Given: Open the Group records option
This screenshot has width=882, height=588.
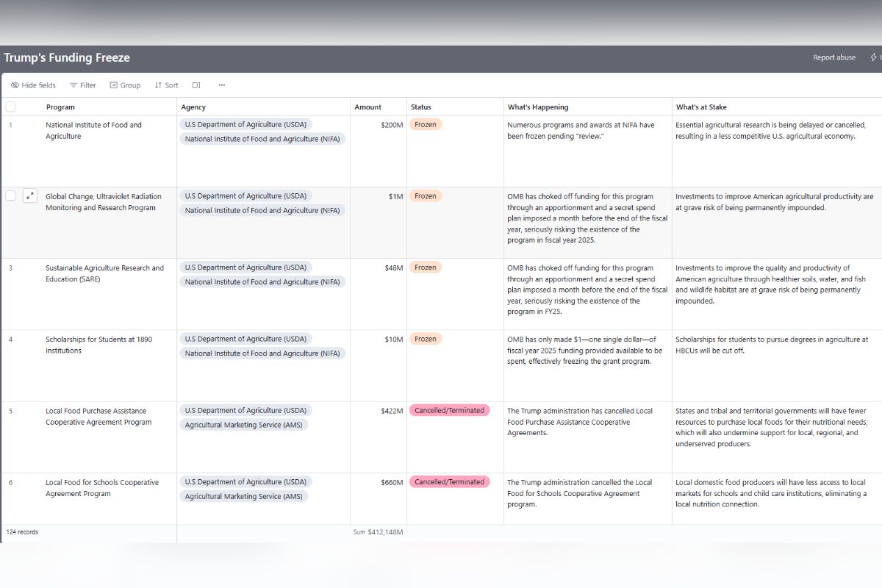Looking at the screenshot, I should click(125, 85).
